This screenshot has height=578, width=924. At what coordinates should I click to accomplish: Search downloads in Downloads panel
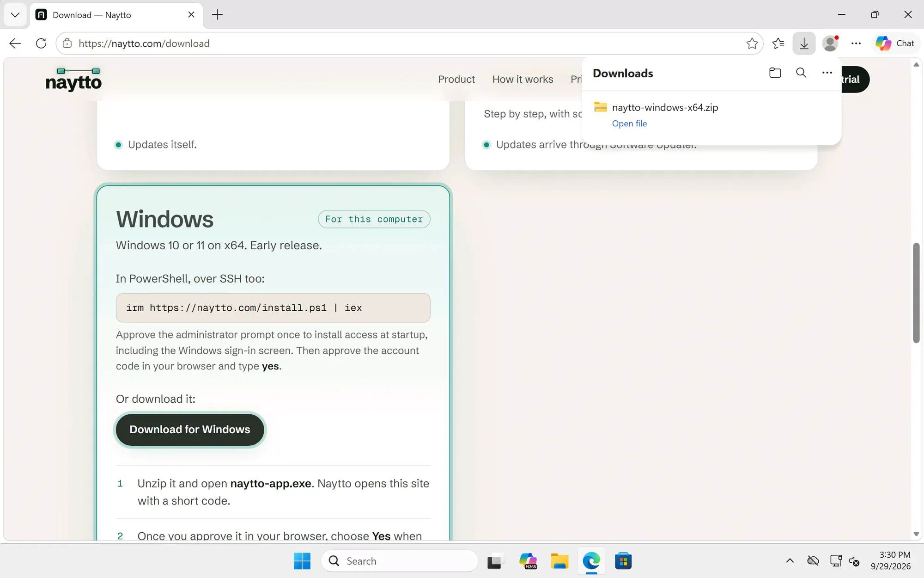coord(801,73)
